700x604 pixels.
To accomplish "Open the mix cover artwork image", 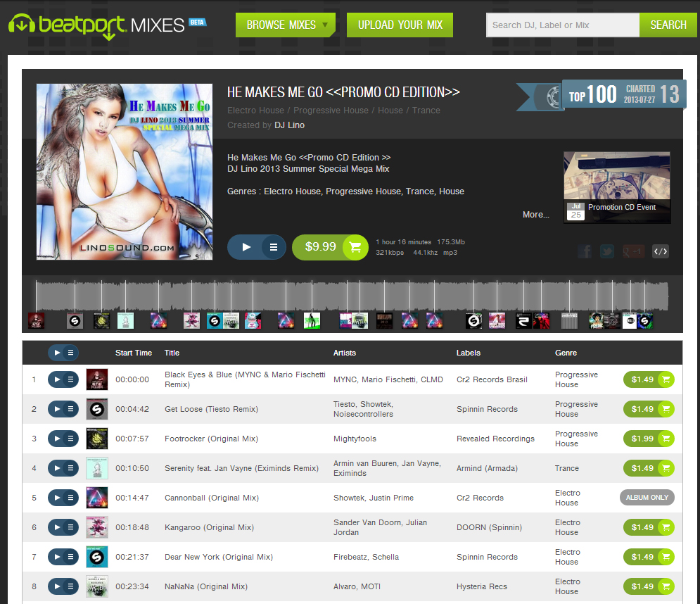I will pos(125,172).
